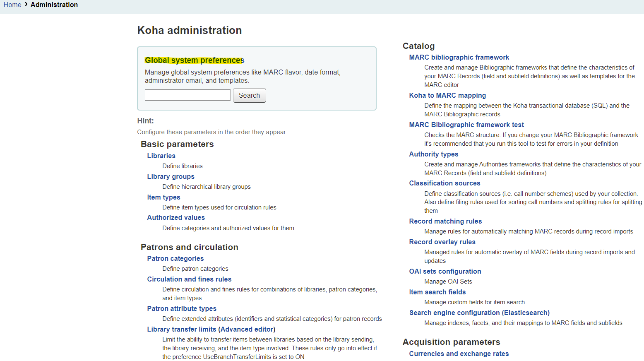
Task: Go to Patron attribute types
Action: [x=182, y=308]
